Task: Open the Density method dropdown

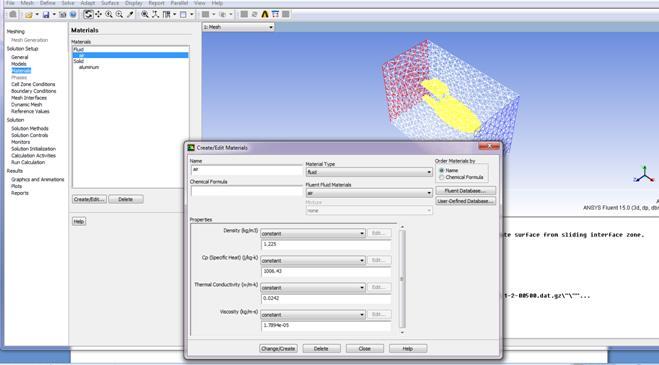Action: [x=313, y=233]
